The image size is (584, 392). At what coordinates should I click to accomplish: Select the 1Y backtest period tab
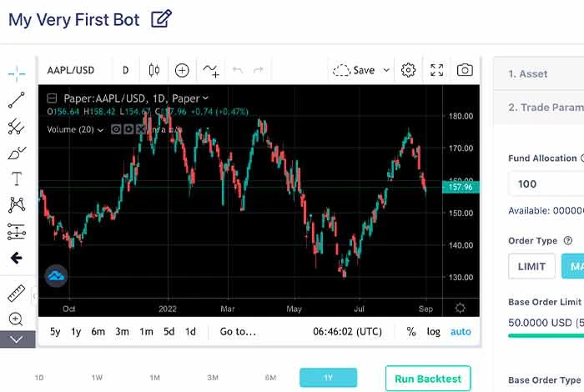328,378
